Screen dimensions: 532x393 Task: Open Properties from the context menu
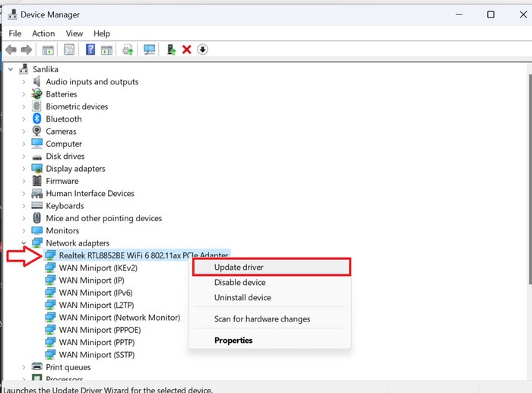(x=270, y=340)
